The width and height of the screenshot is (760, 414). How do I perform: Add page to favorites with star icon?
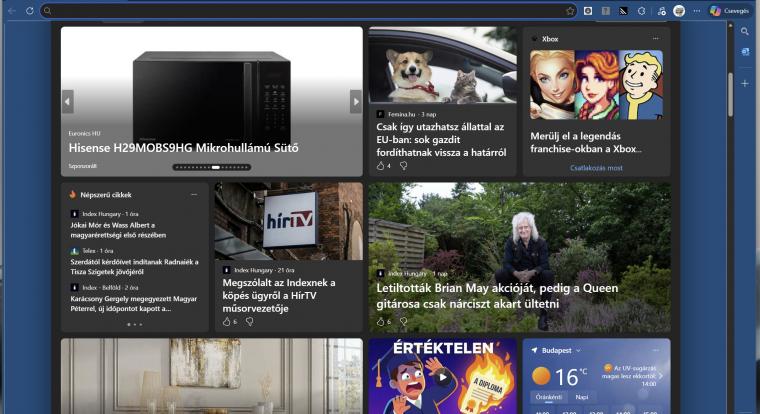[570, 11]
